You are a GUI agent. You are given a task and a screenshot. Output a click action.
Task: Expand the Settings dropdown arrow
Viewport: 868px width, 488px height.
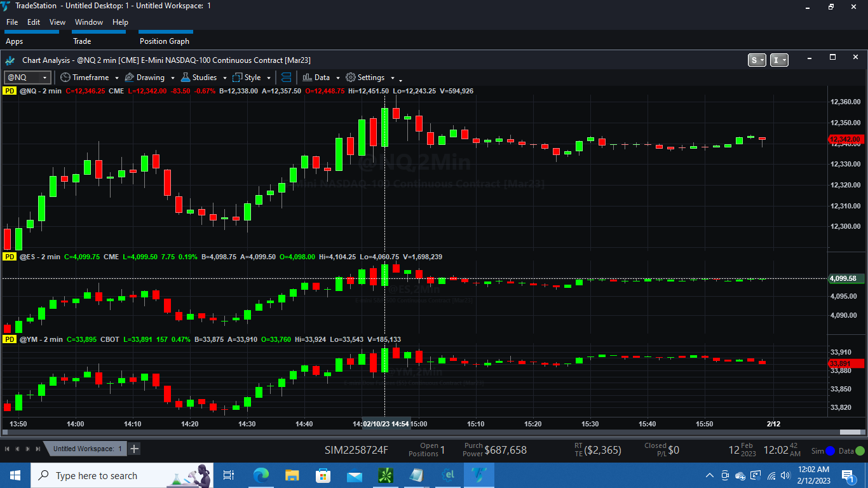[x=393, y=78]
